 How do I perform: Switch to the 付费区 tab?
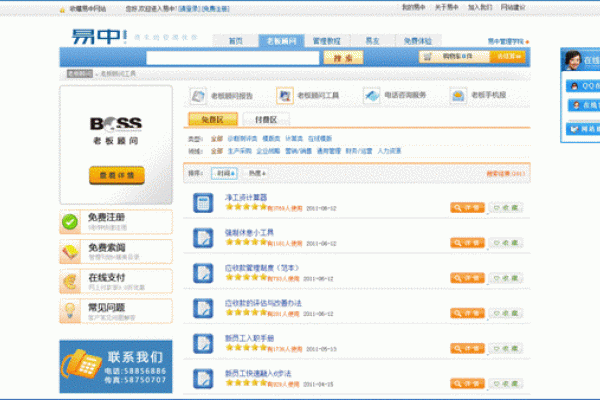click(x=266, y=120)
